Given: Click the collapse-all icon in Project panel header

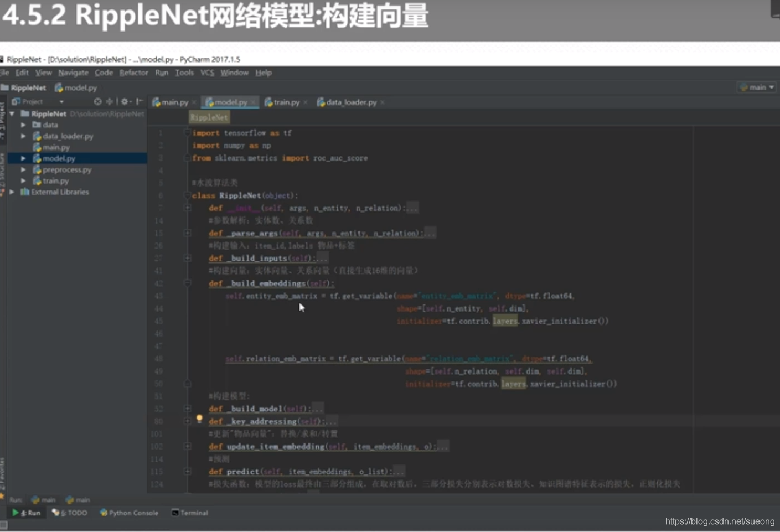Looking at the screenshot, I should (109, 101).
